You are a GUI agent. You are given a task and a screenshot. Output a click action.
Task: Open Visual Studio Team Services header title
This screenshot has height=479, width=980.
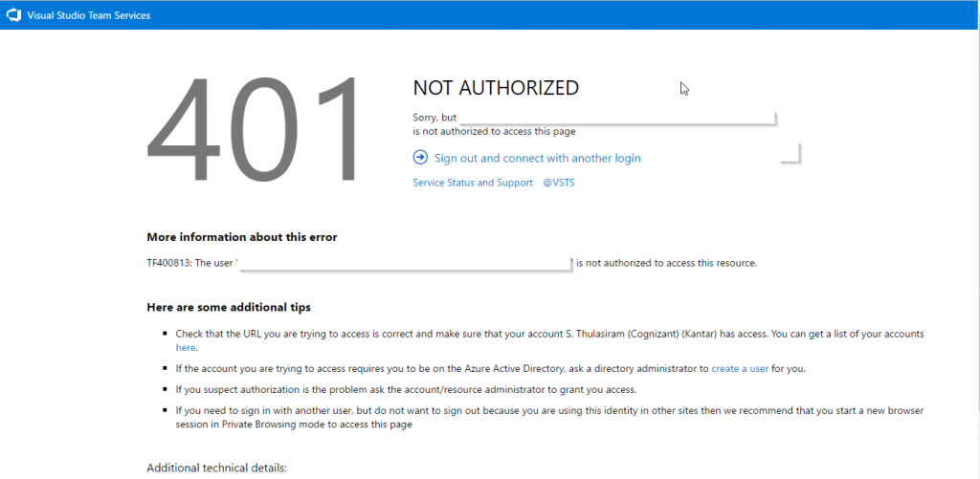89,15
